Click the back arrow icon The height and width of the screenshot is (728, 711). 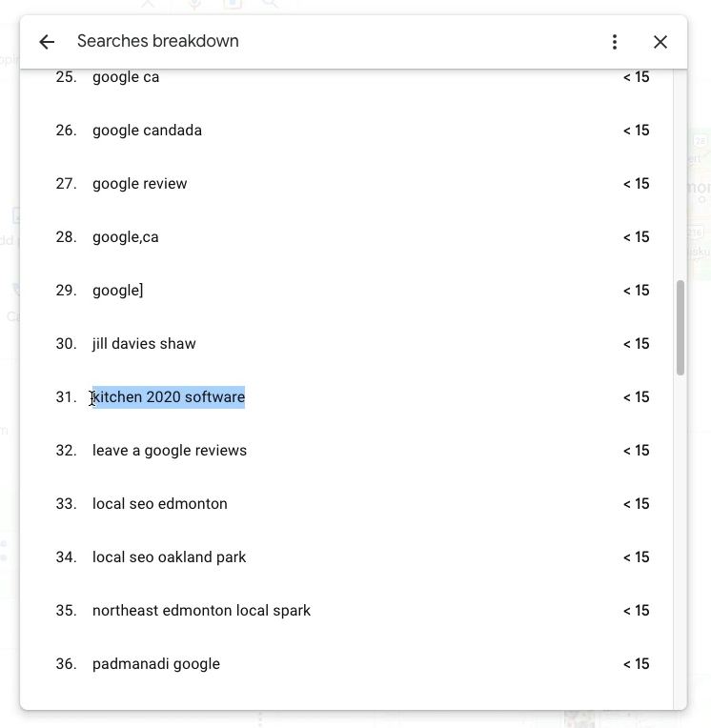[47, 42]
